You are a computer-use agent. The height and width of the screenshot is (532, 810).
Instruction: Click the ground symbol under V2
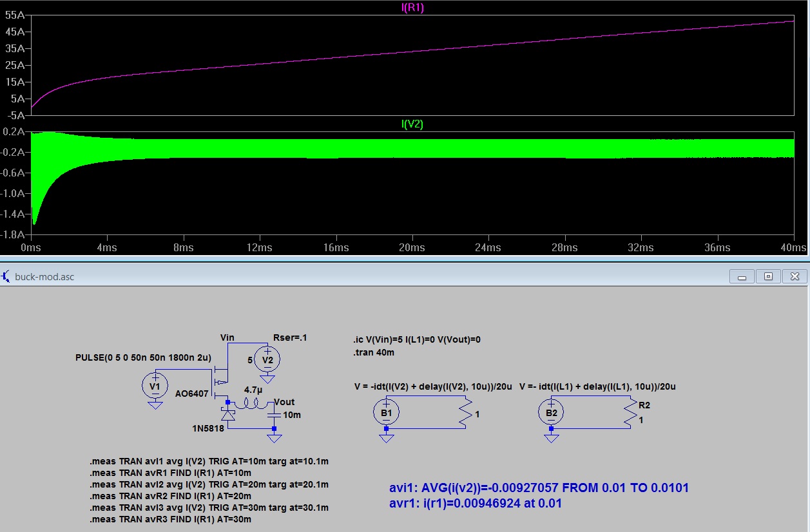[x=267, y=379]
